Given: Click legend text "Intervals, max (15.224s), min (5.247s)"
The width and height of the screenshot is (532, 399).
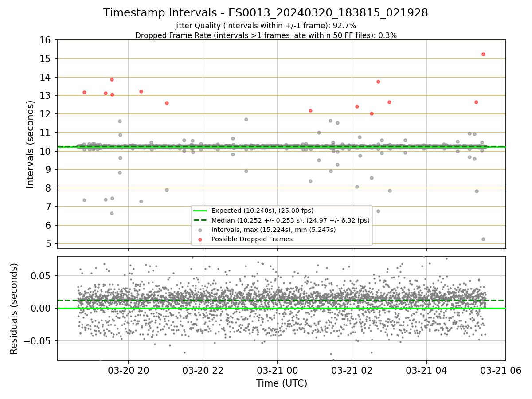Looking at the screenshot, I should pyautogui.click(x=274, y=230).
